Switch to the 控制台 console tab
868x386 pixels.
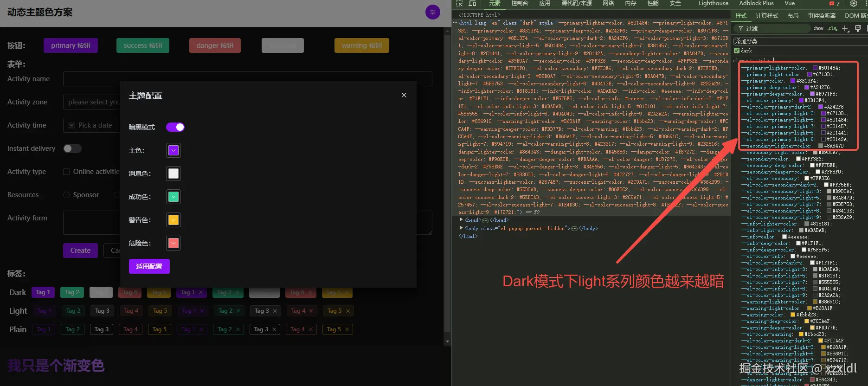click(520, 3)
